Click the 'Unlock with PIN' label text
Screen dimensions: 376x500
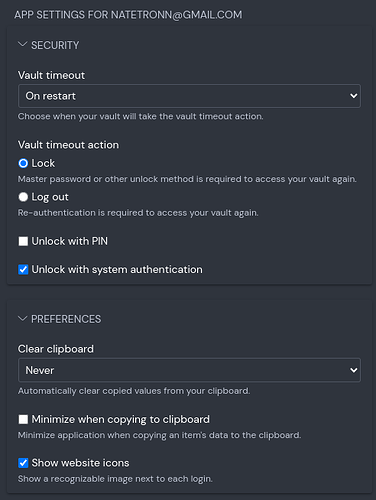click(70, 241)
